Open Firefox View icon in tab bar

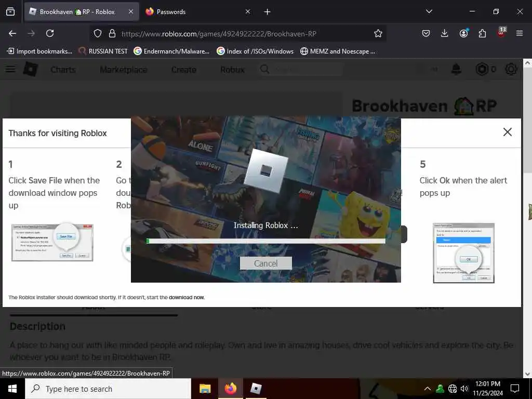tap(10, 12)
